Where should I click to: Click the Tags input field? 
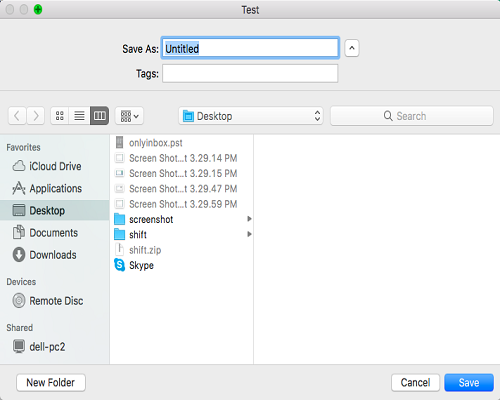point(250,73)
